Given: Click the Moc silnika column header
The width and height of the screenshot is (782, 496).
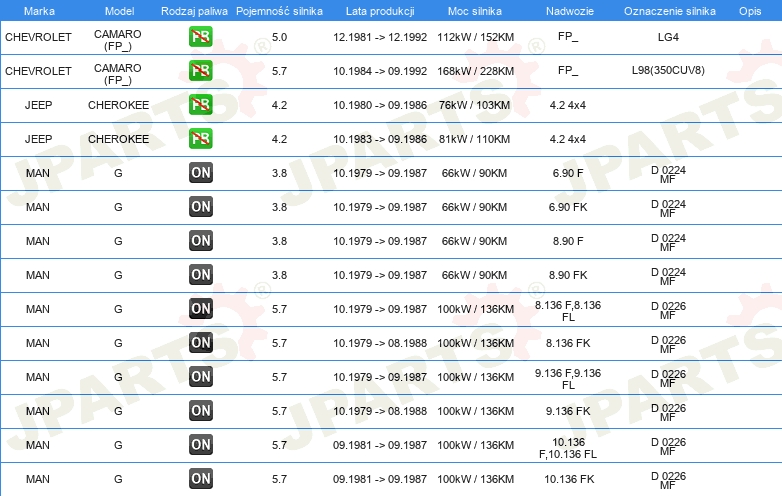Looking at the screenshot, I should 474,11.
